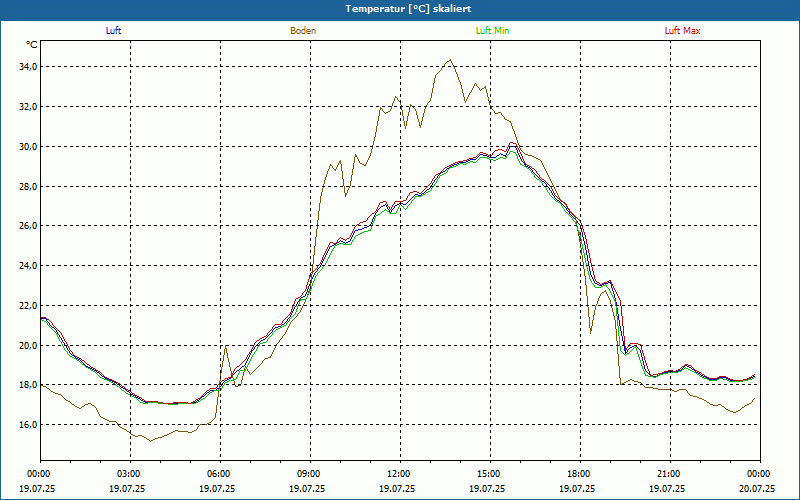The width and height of the screenshot is (800, 500).
Task: Click the 18:00 time axis label
Action: tap(581, 474)
